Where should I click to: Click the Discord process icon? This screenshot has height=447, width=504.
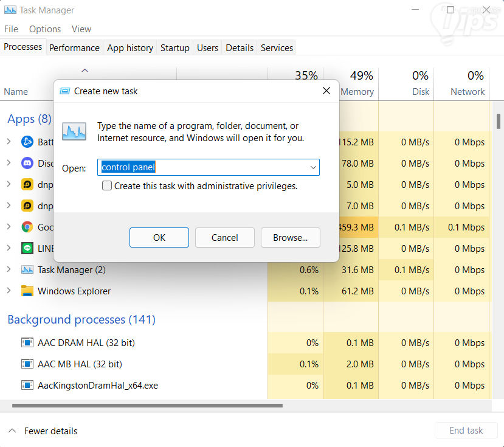pyautogui.click(x=27, y=163)
